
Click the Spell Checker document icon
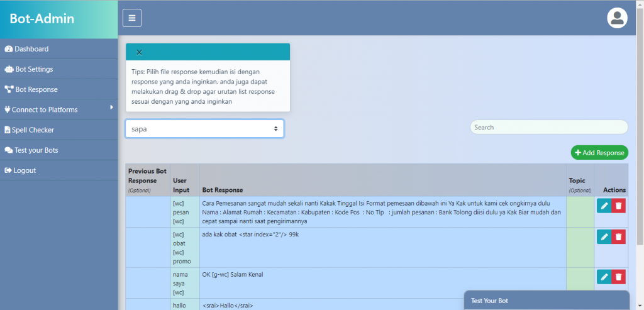pyautogui.click(x=7, y=130)
